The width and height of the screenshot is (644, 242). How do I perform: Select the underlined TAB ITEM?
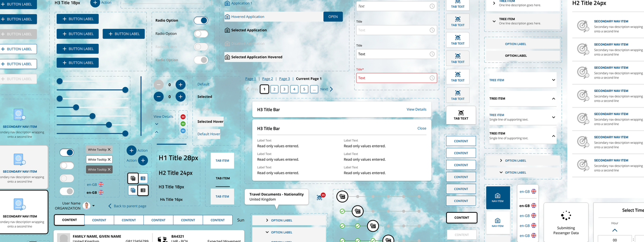click(222, 178)
